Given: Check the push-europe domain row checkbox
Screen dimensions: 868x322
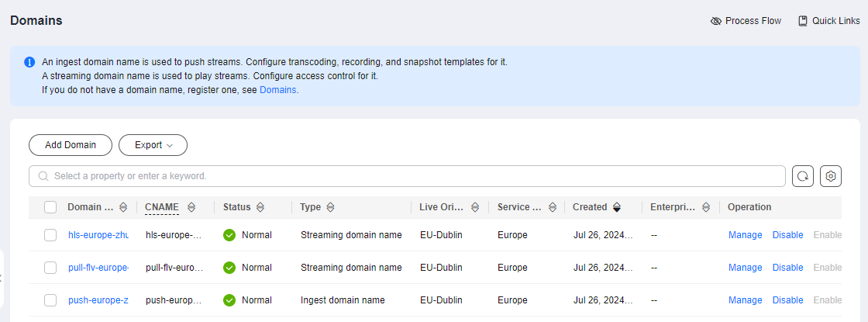Looking at the screenshot, I should tap(50, 300).
